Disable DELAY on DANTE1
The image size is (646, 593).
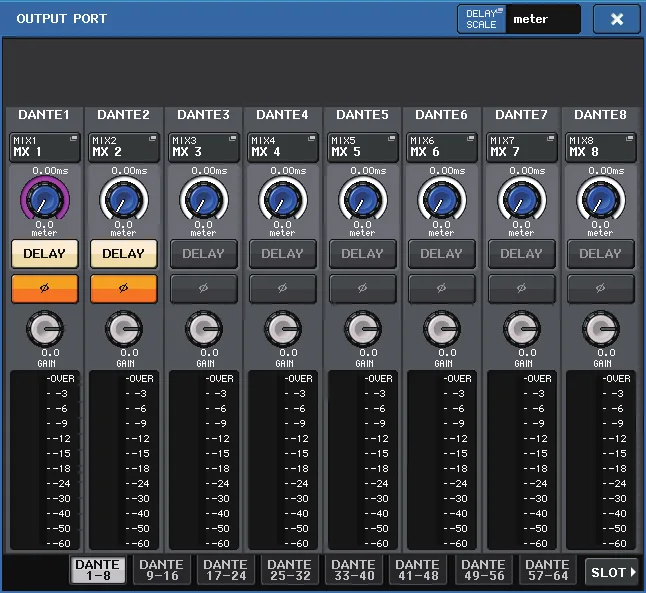pyautogui.click(x=44, y=254)
